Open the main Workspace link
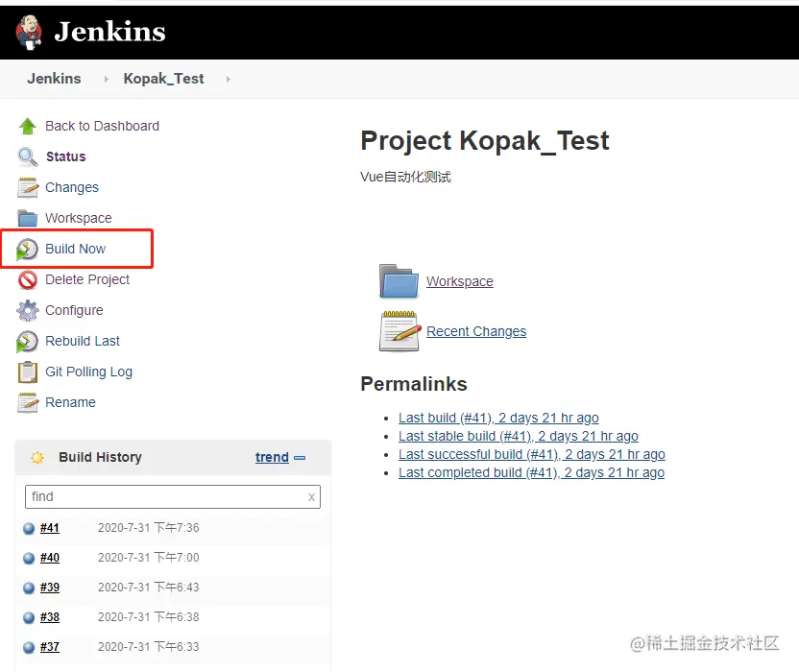The height and width of the screenshot is (672, 799). (460, 281)
